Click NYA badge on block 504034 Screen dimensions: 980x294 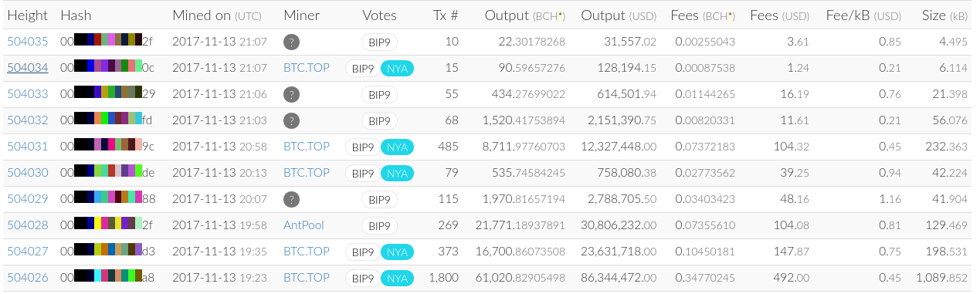click(x=397, y=68)
